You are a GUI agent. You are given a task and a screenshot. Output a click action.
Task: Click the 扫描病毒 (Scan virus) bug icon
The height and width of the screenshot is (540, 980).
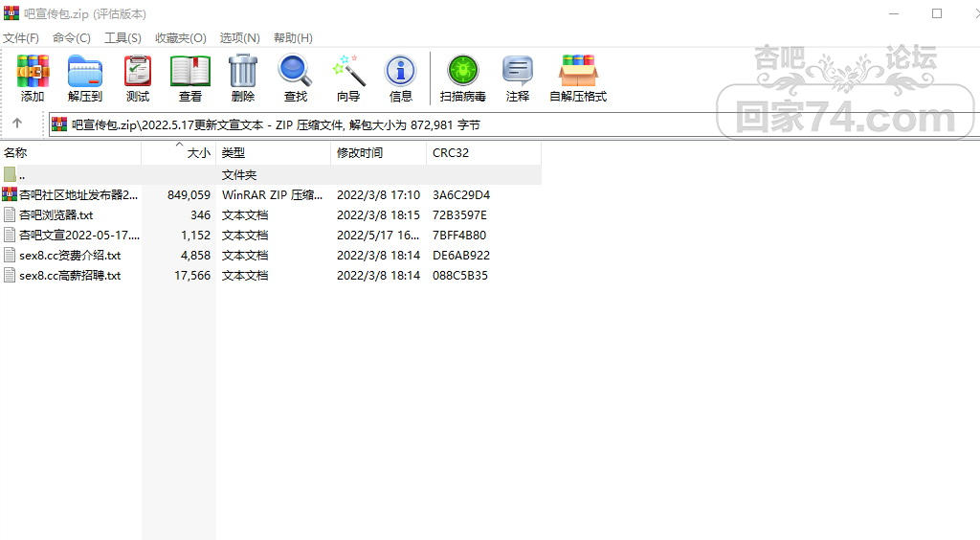coord(463,71)
